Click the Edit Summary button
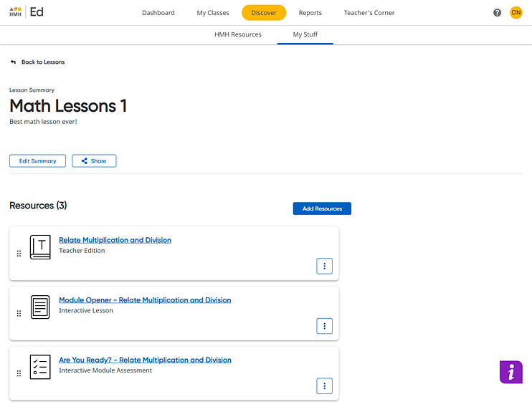532x412 pixels. pos(38,161)
